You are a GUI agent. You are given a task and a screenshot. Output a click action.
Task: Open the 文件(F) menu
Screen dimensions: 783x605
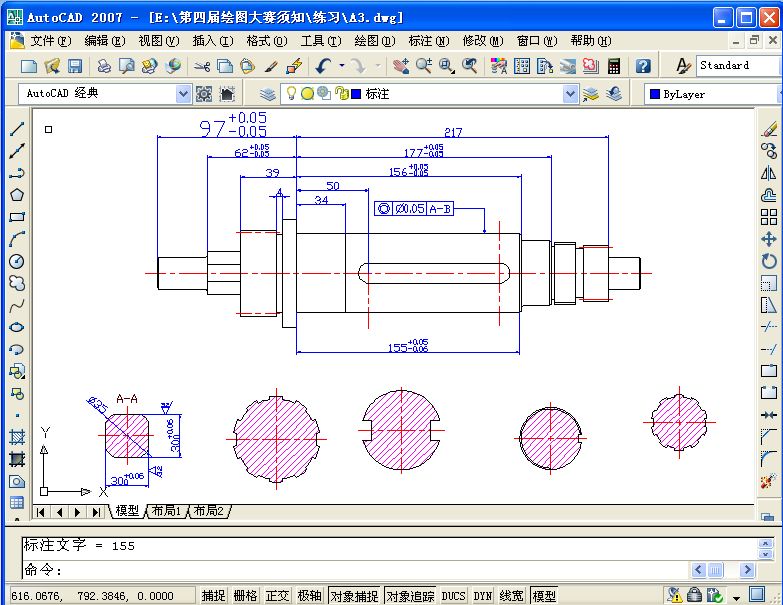pyautogui.click(x=50, y=40)
